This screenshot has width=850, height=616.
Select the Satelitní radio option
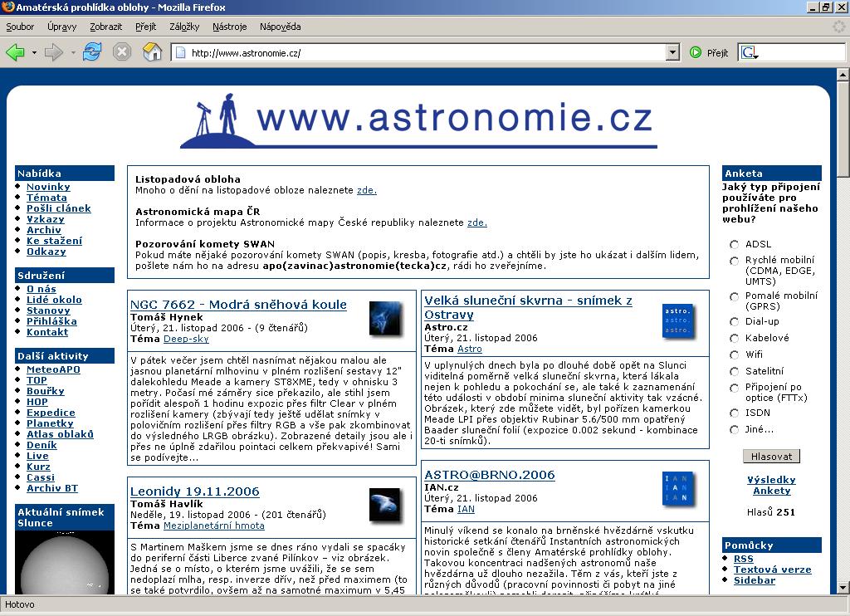tap(734, 371)
